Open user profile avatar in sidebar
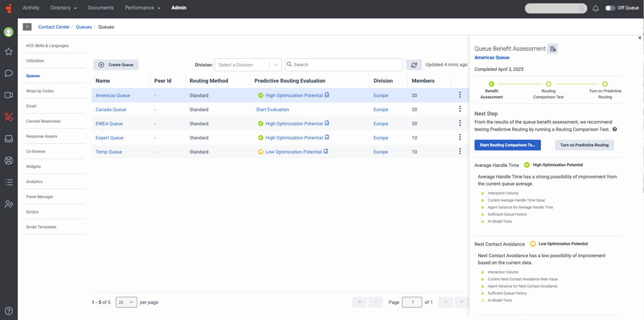The image size is (644, 320). tap(8, 32)
